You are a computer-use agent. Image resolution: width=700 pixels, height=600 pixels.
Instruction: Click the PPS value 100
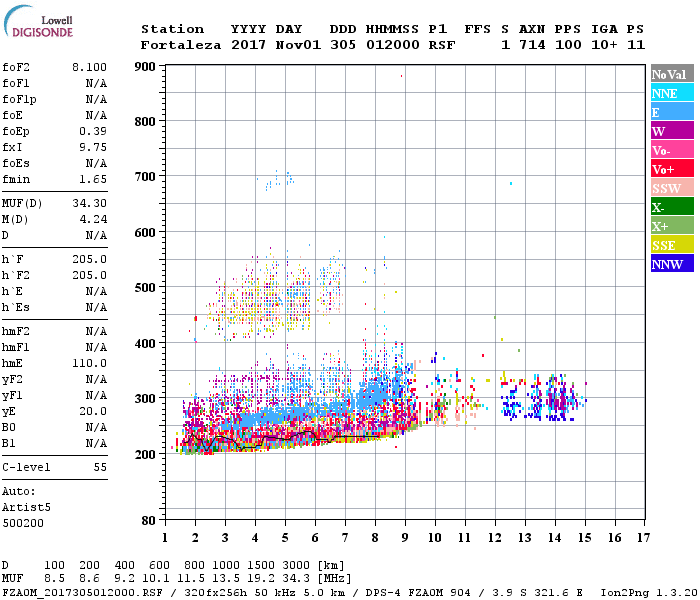[568, 45]
